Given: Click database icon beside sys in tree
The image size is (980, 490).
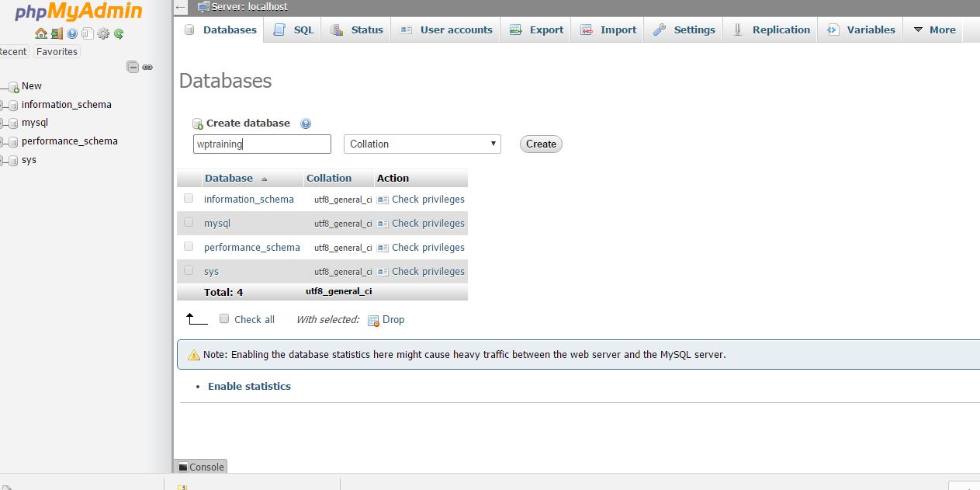Looking at the screenshot, I should click(13, 160).
